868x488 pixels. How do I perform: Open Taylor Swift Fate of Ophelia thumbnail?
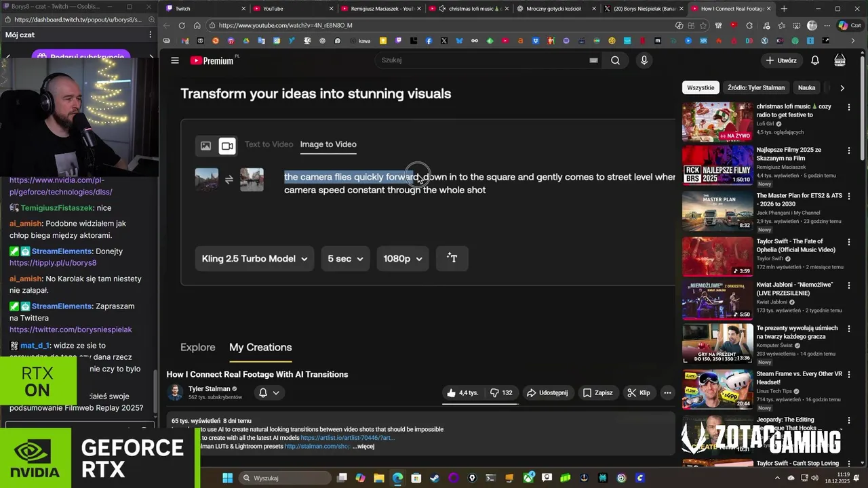tap(717, 256)
